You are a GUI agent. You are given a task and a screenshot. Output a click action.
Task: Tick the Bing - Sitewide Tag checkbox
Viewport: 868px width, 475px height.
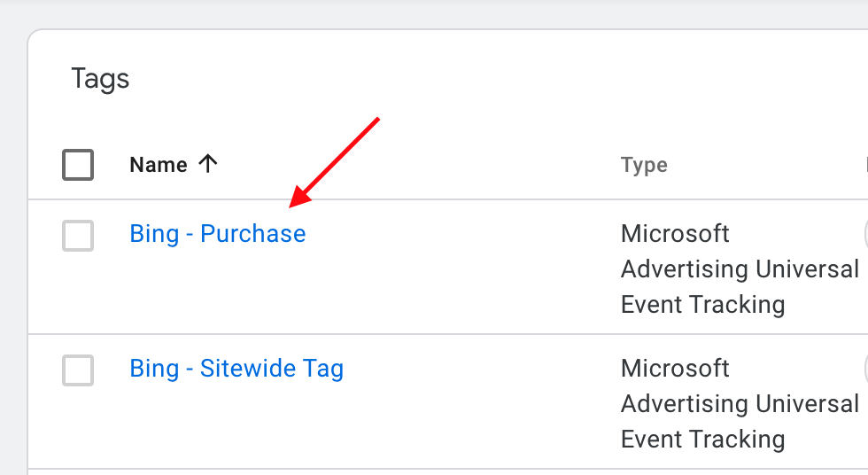pos(78,370)
